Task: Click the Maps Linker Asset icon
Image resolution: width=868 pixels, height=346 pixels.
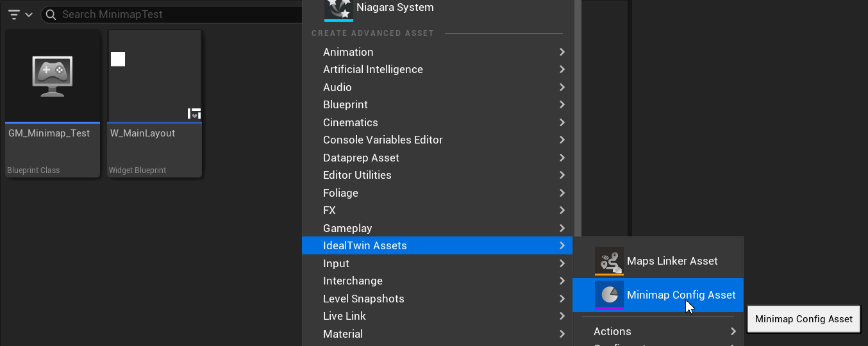Action: point(609,261)
